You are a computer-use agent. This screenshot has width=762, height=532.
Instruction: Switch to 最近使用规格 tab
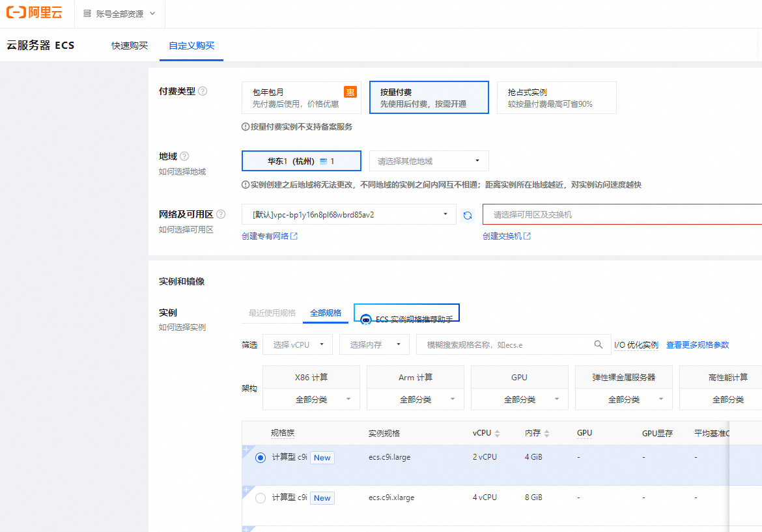(x=272, y=313)
